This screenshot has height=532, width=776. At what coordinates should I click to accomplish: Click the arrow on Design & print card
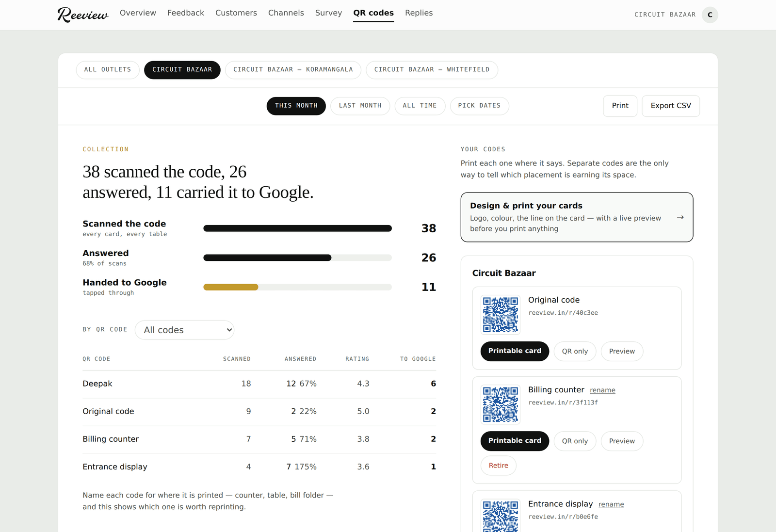click(680, 217)
